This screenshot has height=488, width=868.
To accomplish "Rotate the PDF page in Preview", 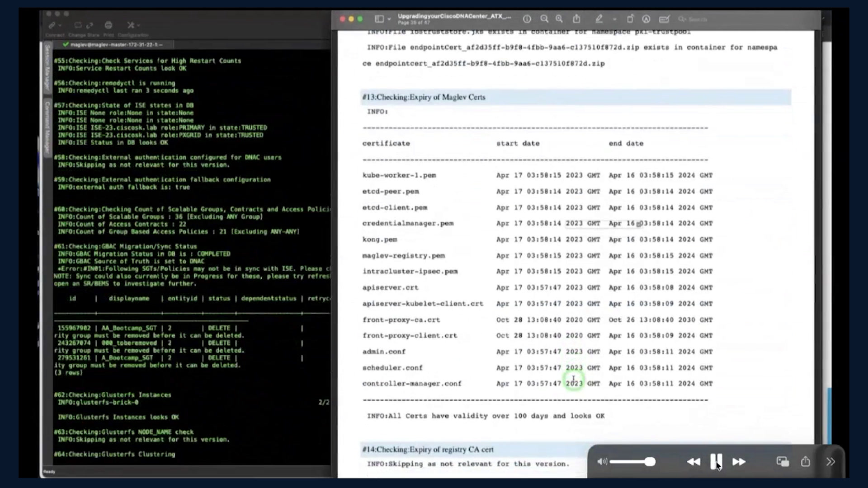I will [x=630, y=19].
